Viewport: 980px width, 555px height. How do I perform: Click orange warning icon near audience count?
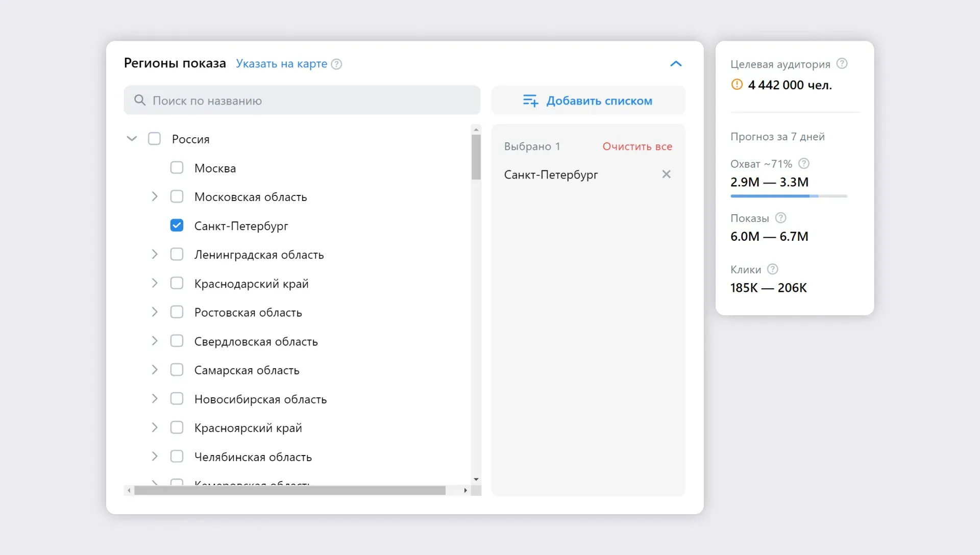pyautogui.click(x=737, y=85)
